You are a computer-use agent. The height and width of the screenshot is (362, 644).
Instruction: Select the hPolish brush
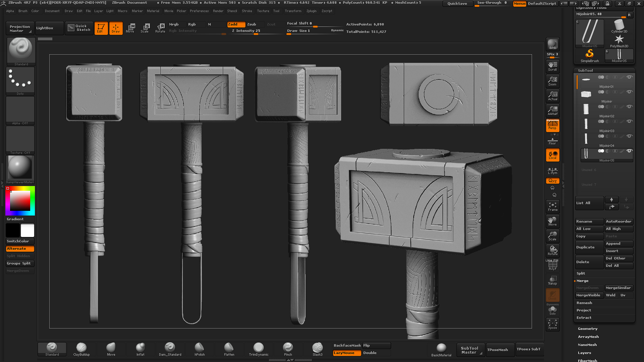(200, 349)
